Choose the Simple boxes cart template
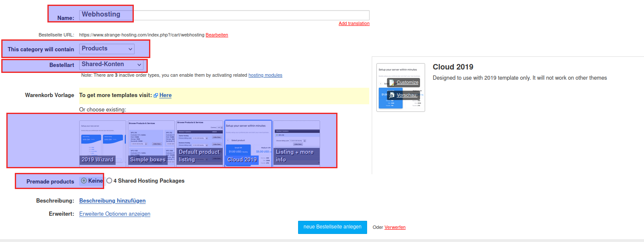This screenshot has width=644, height=242. pos(151,143)
